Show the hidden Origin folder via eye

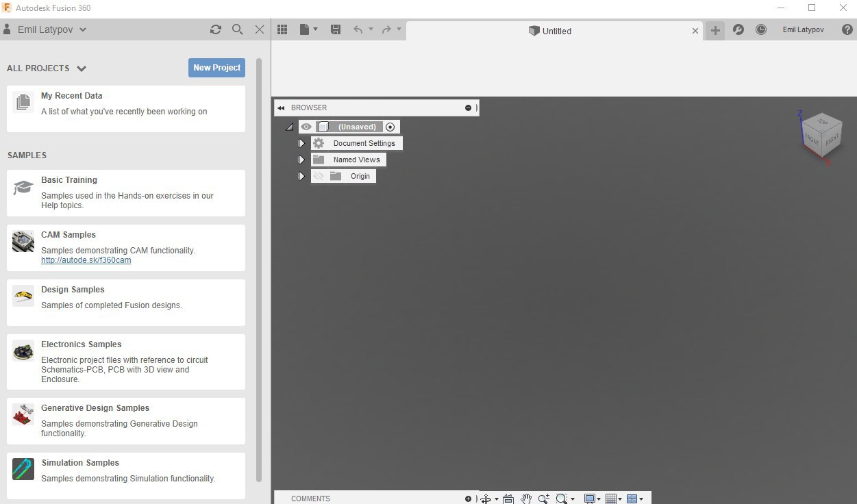(x=319, y=176)
